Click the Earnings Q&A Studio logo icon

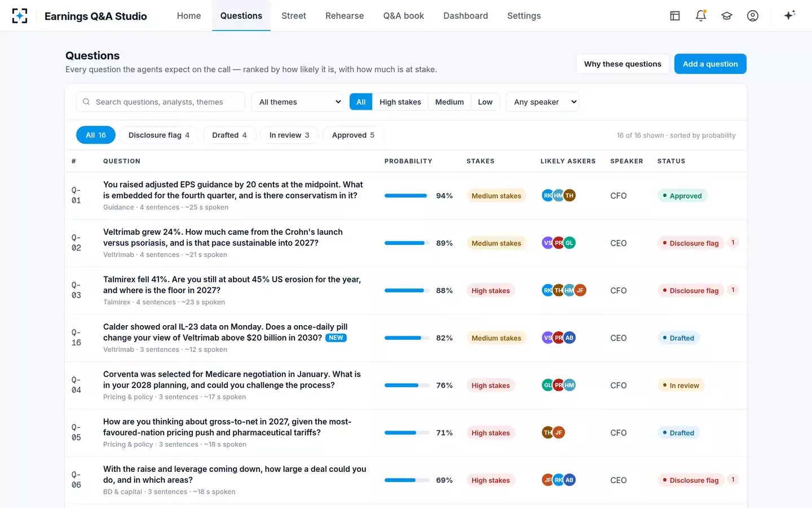click(x=20, y=16)
